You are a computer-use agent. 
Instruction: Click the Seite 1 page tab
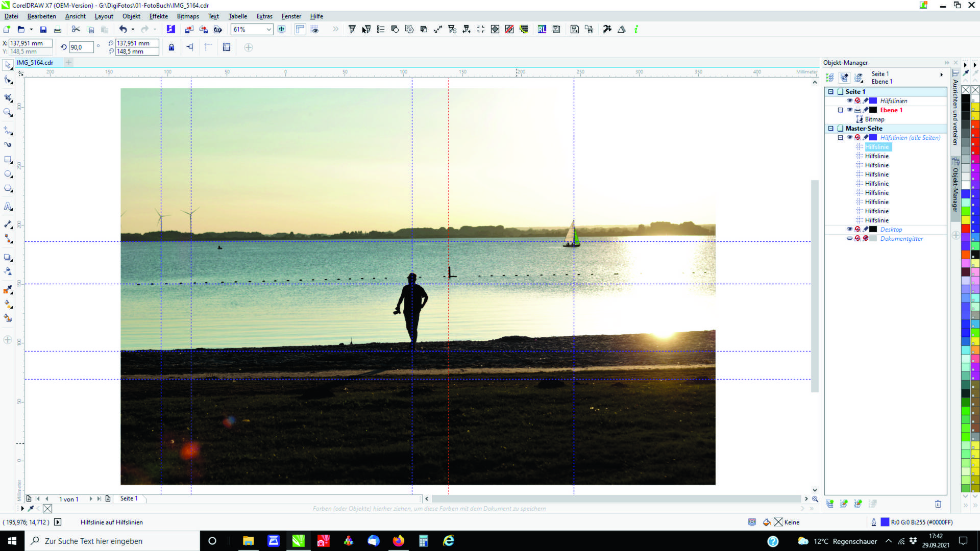(x=129, y=498)
